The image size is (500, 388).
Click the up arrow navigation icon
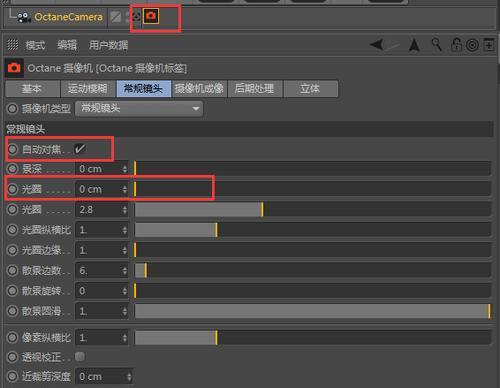[414, 45]
